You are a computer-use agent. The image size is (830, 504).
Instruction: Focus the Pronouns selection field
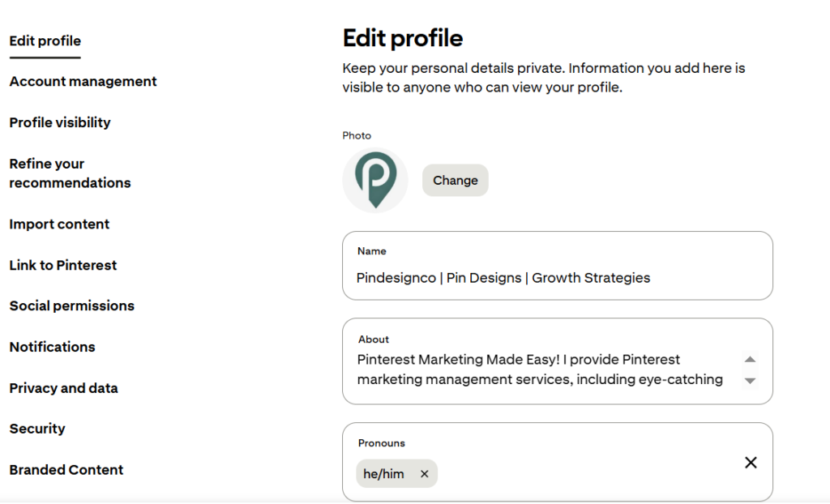tap(558, 462)
